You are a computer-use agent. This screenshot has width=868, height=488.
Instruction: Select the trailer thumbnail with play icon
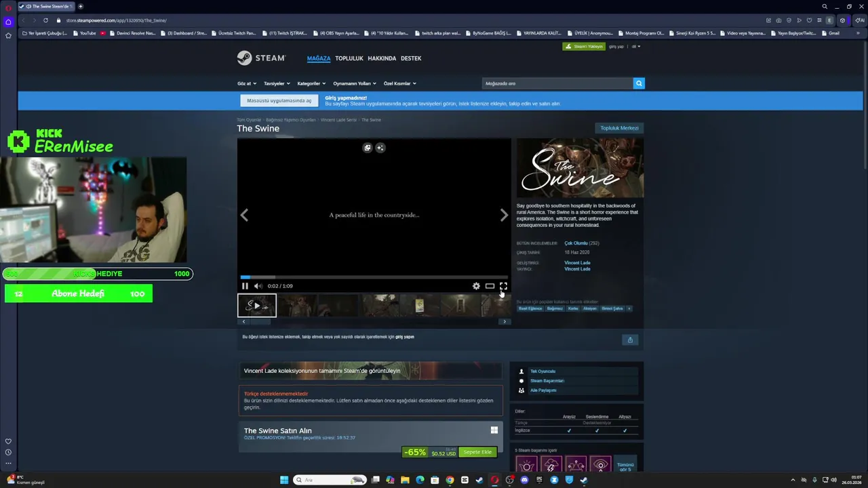[x=257, y=306]
